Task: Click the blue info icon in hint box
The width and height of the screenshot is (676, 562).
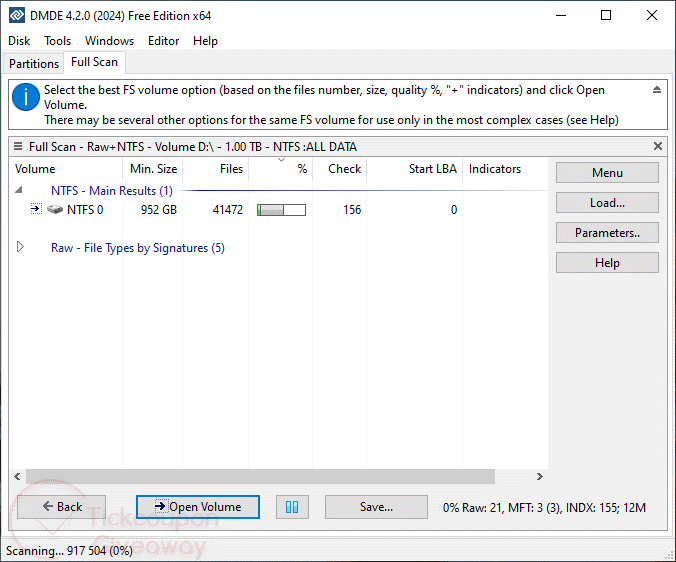Action: (x=26, y=97)
